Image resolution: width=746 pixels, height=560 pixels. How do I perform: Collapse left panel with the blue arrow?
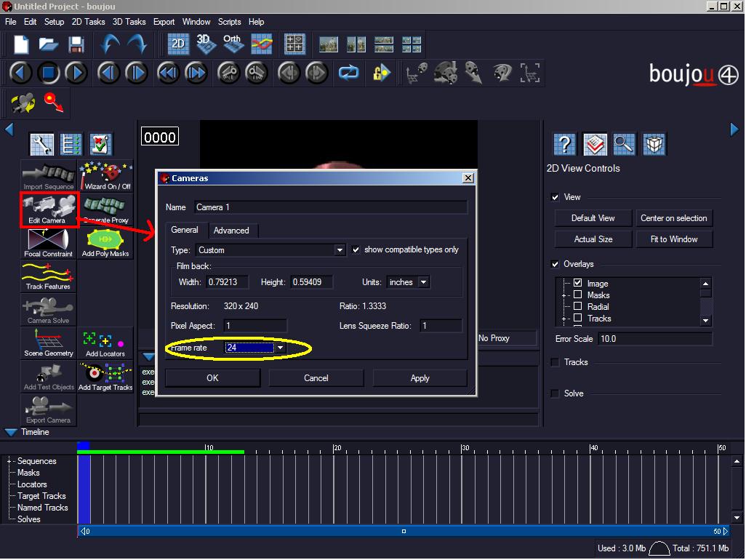coord(9,129)
